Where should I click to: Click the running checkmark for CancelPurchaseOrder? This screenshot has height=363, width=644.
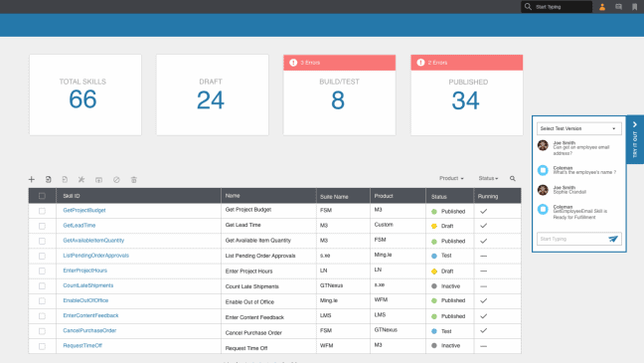point(483,330)
